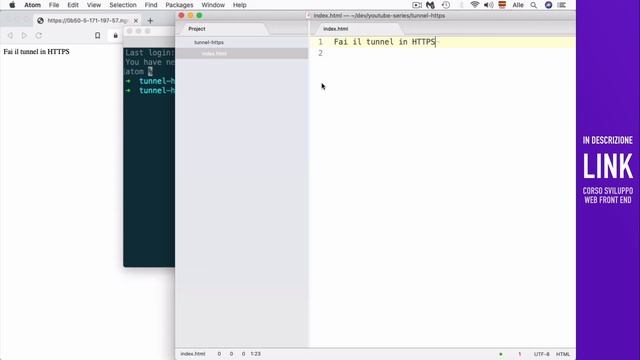Open the Malwarebytes menu bar icon
Screen dimensions: 640x360
[430, 5]
